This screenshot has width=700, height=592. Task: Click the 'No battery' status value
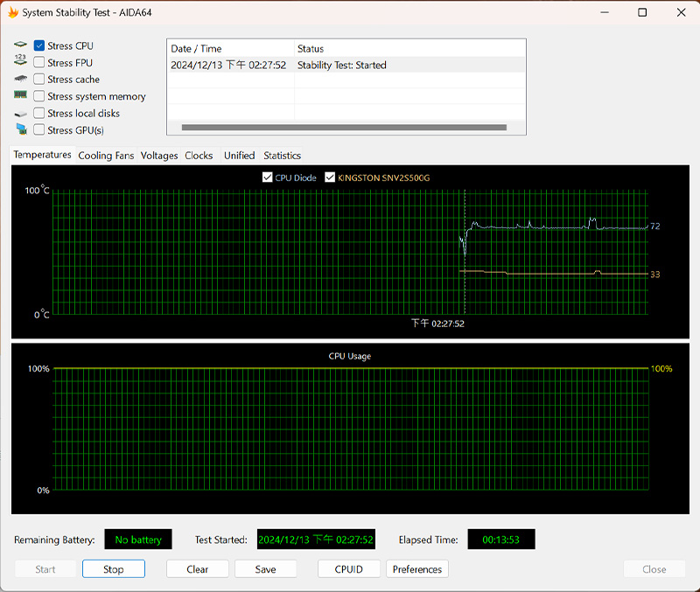138,540
